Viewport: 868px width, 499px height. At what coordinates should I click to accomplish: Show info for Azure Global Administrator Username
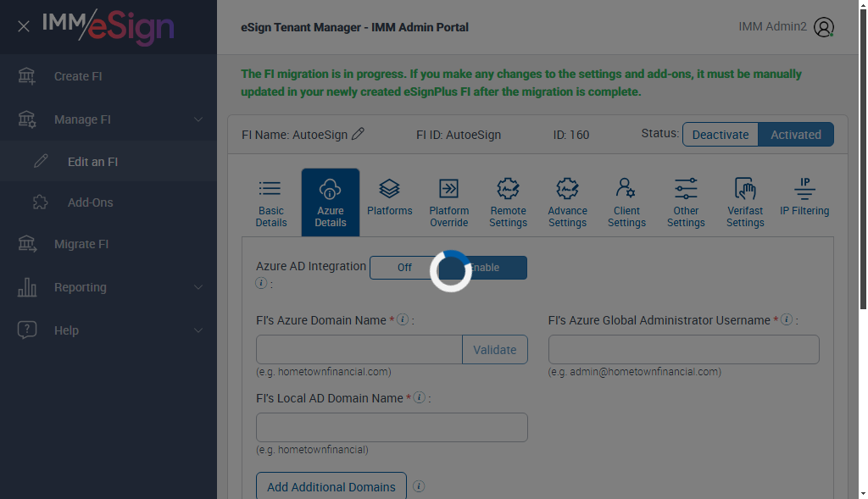point(786,319)
